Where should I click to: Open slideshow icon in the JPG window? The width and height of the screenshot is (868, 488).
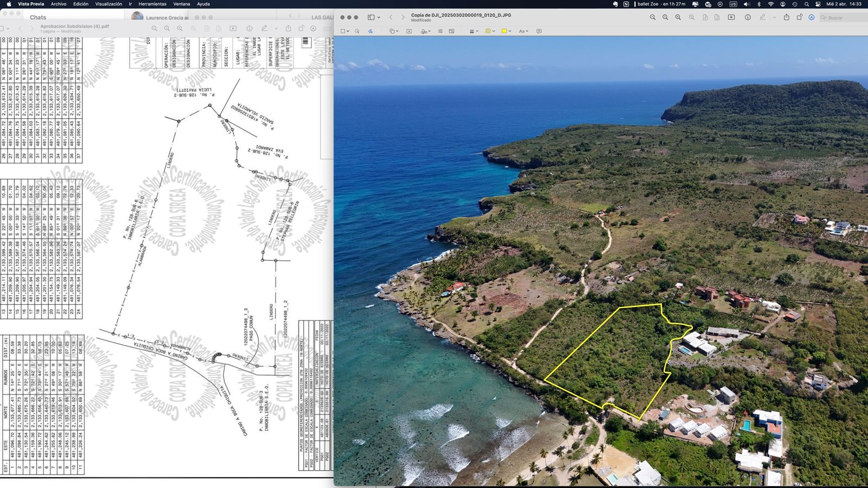point(731,17)
